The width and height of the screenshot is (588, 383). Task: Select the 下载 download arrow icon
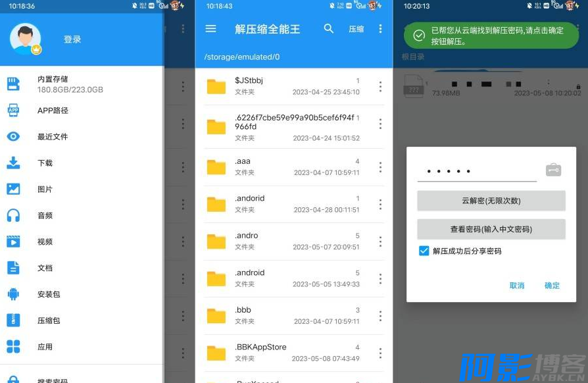click(14, 163)
